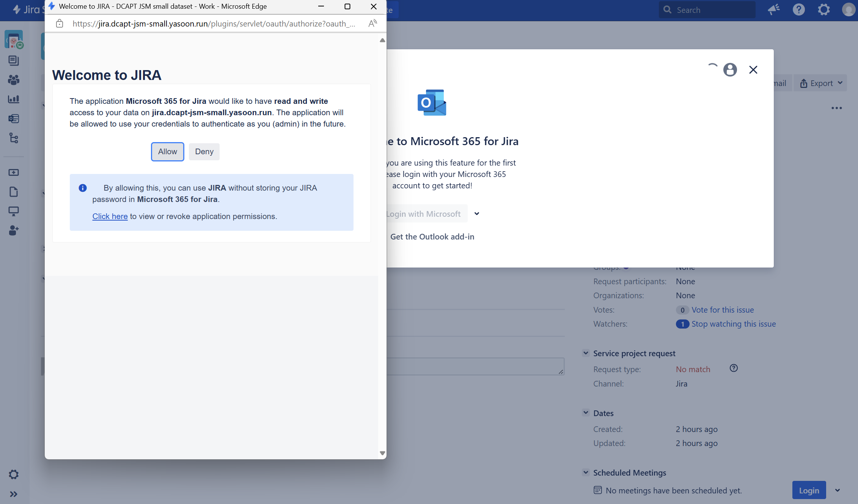Click the feedback megaphone icon
The height and width of the screenshot is (504, 858).
773,9
